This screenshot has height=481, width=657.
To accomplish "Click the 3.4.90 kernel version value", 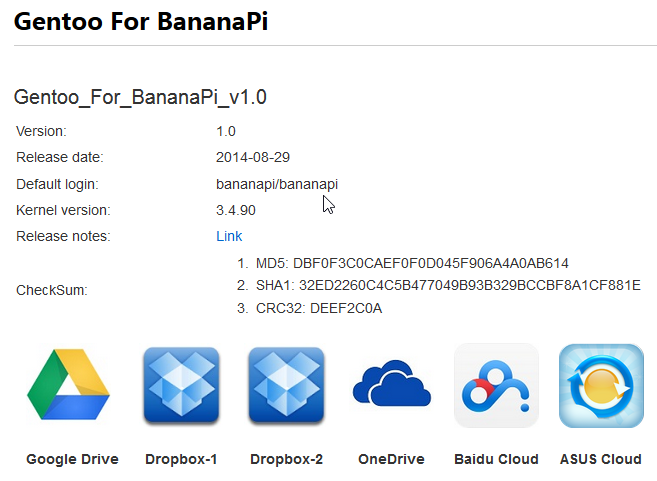I will tap(233, 211).
